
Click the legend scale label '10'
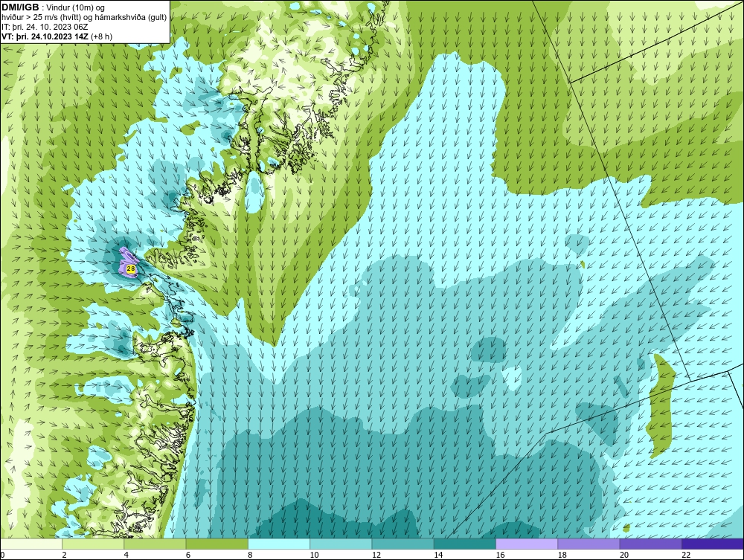coord(314,555)
